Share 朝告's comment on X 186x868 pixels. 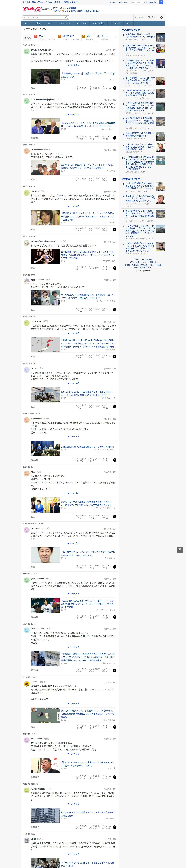click(115, 517)
